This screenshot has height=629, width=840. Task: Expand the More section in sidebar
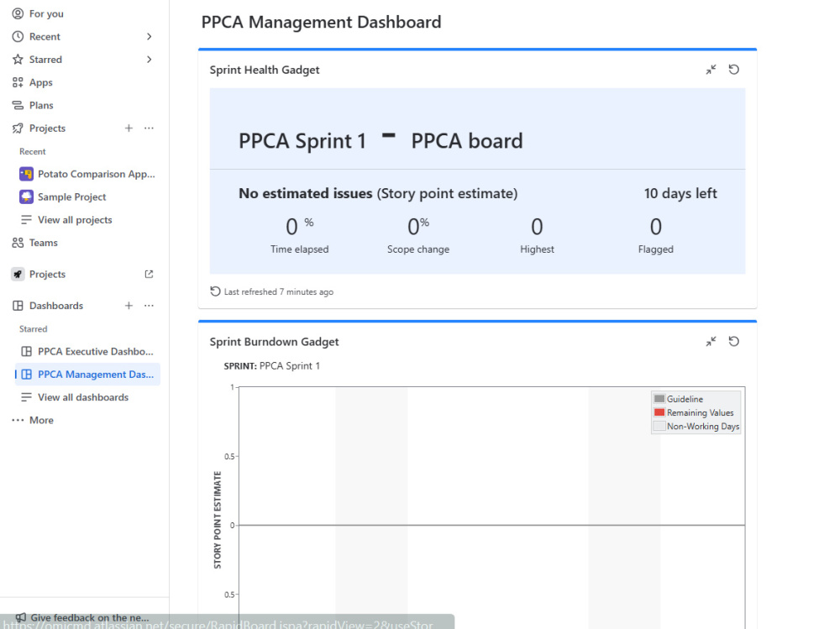tap(34, 420)
